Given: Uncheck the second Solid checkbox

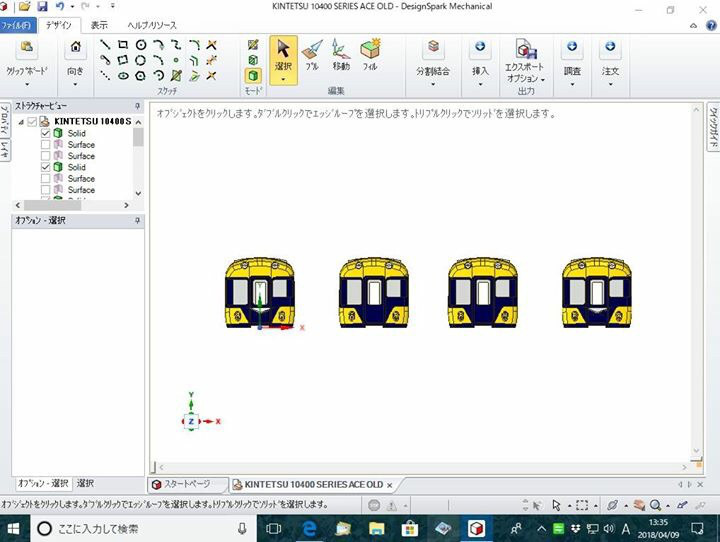Looking at the screenshot, I should coord(45,167).
